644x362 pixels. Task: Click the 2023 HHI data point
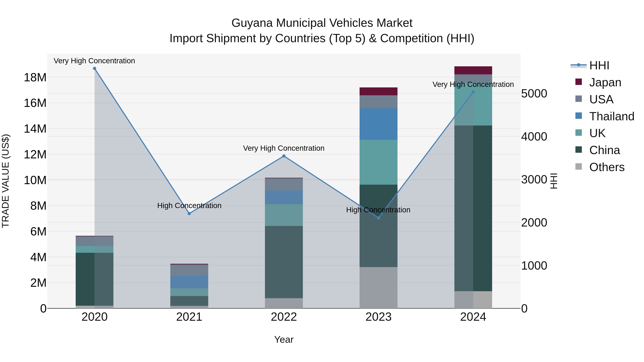(x=379, y=218)
